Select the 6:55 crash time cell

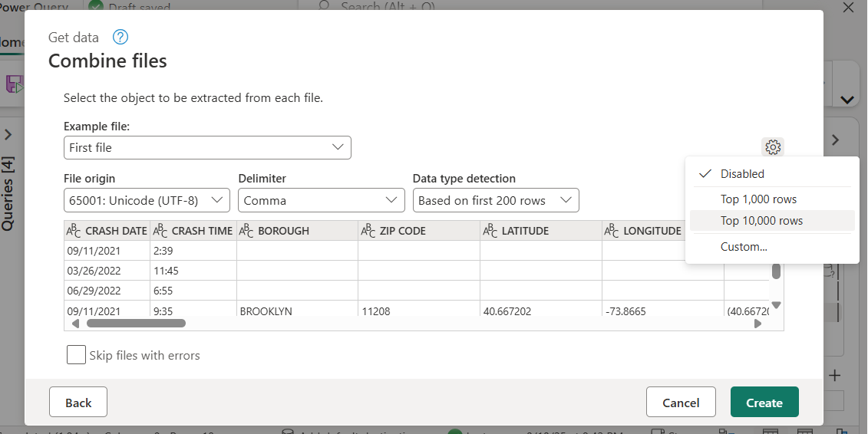tap(193, 291)
